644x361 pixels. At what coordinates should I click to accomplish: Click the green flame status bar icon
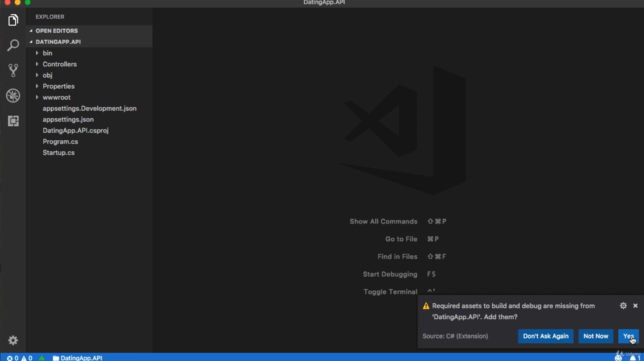tap(42, 358)
